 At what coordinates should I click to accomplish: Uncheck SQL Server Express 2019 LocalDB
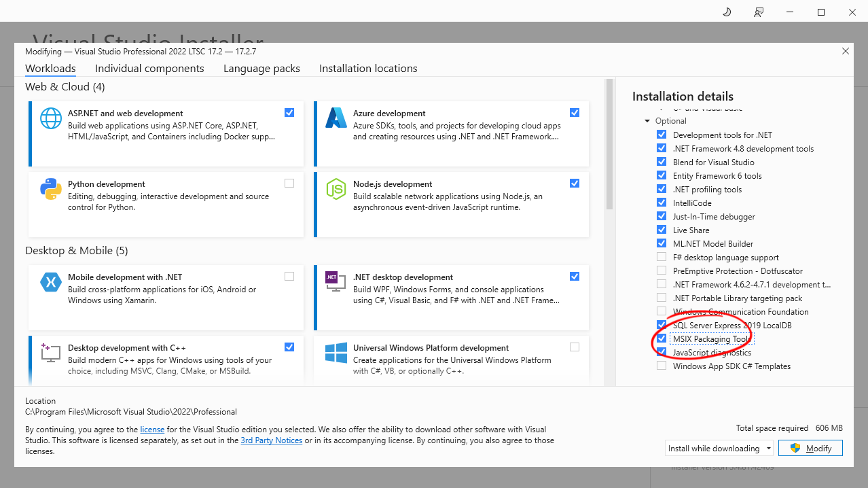point(662,325)
